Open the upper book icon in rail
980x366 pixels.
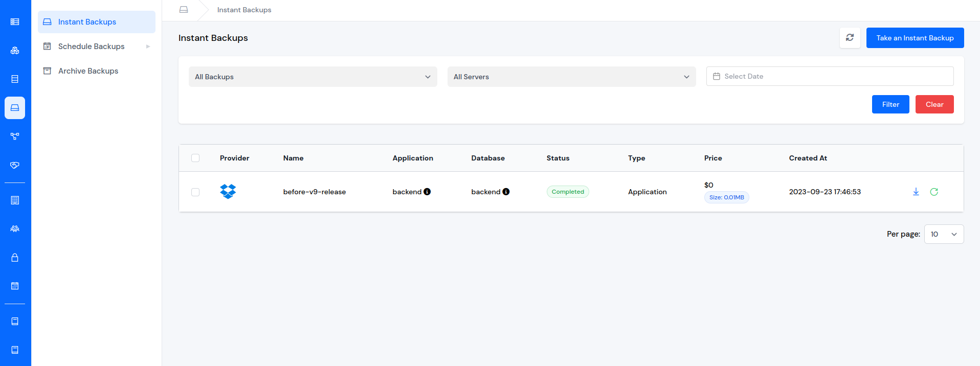click(15, 322)
